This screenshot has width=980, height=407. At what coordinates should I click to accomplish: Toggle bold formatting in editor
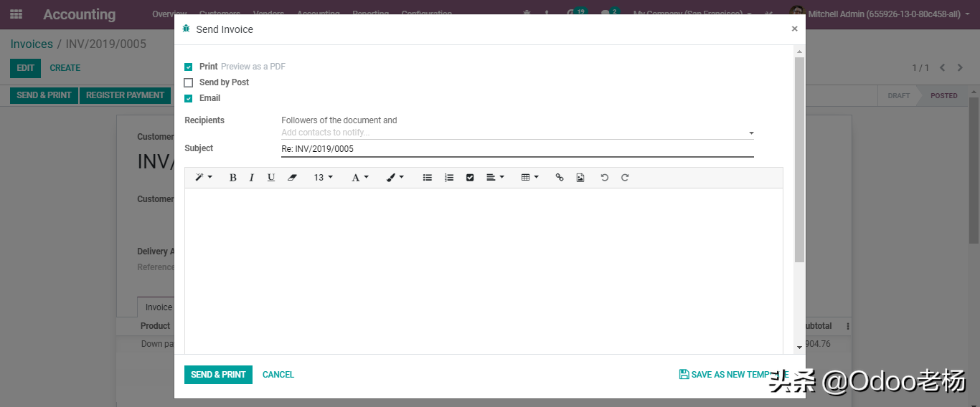click(x=232, y=178)
